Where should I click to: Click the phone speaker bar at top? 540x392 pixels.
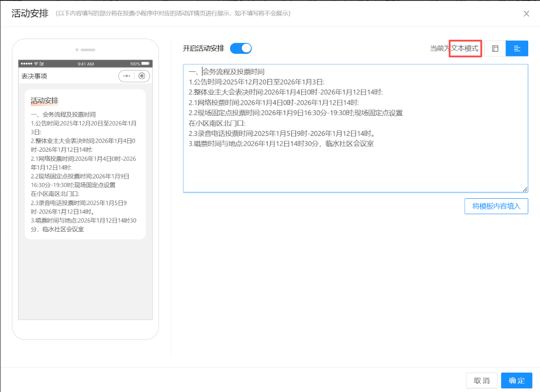88,50
